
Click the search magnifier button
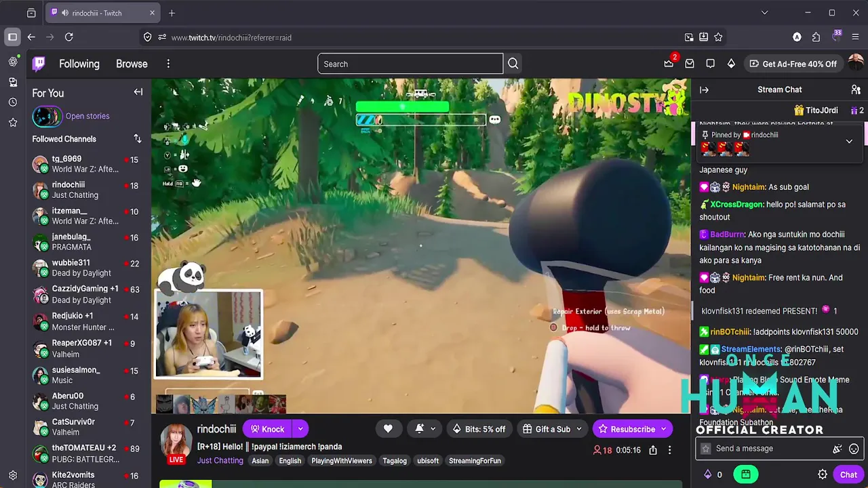[x=513, y=64]
